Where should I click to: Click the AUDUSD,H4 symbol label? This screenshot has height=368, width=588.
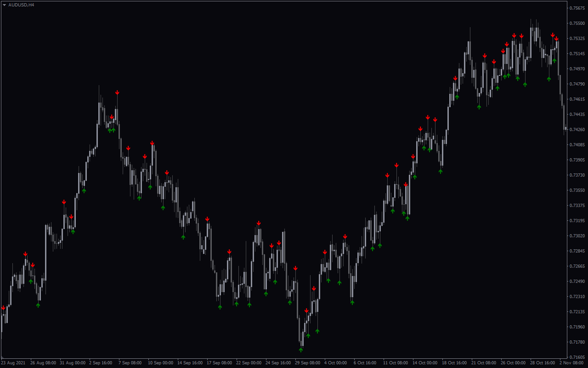(21, 5)
